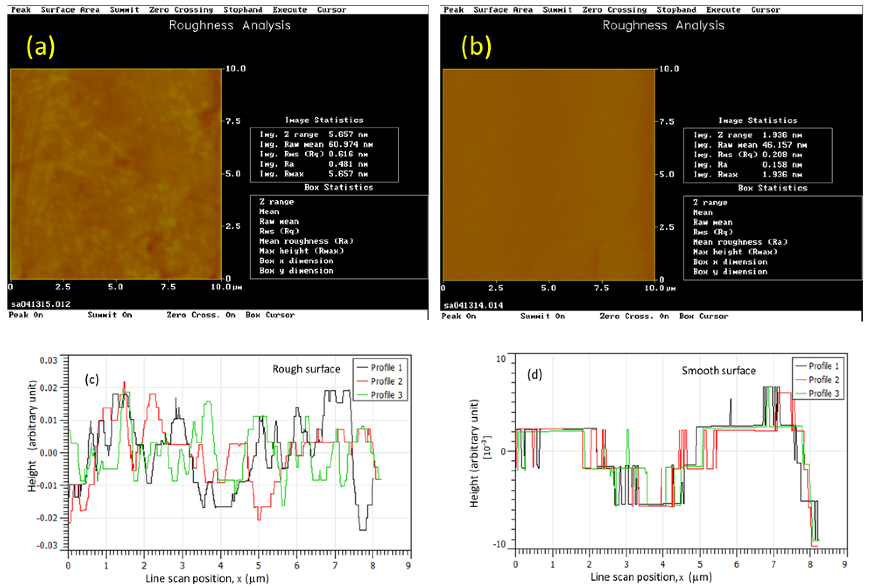This screenshot has width=870, height=588.
Task: Open Surface Area menu in panel (a)
Action: click(x=71, y=10)
